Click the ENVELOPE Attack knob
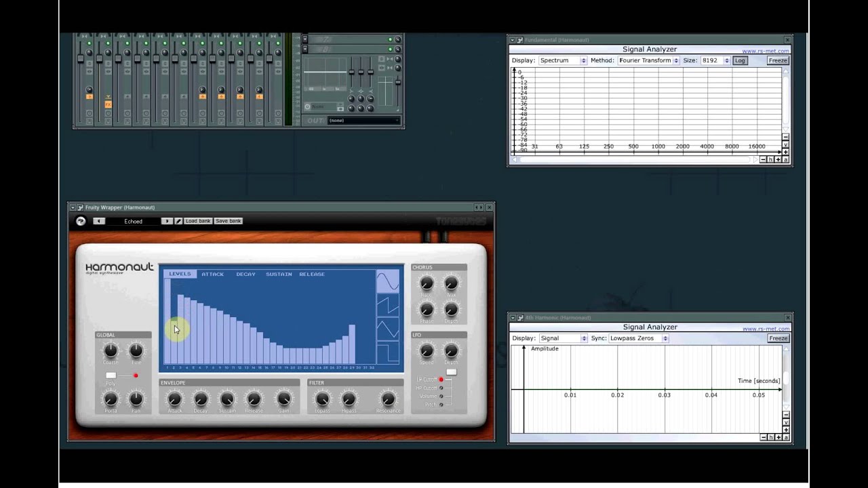Image resolution: width=868 pixels, height=488 pixels. tap(175, 399)
